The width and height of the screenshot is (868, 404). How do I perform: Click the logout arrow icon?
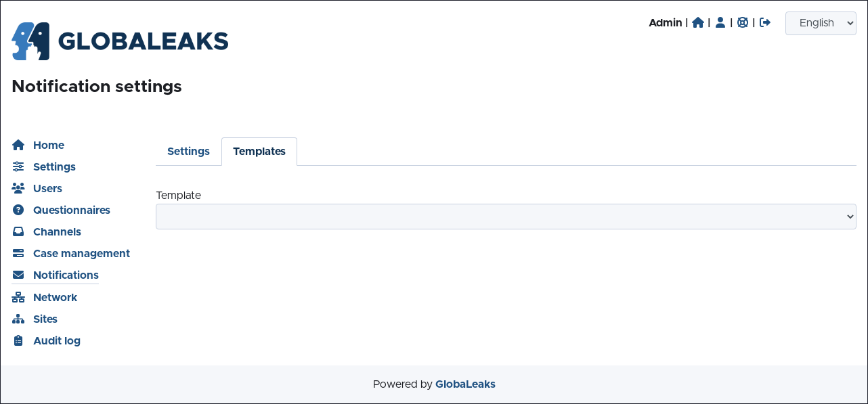(765, 22)
